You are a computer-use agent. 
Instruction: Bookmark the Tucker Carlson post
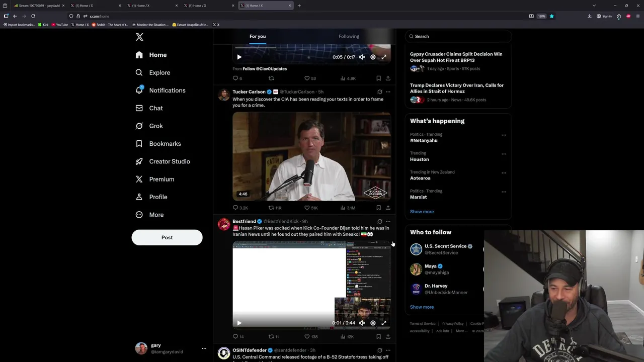pyautogui.click(x=378, y=208)
